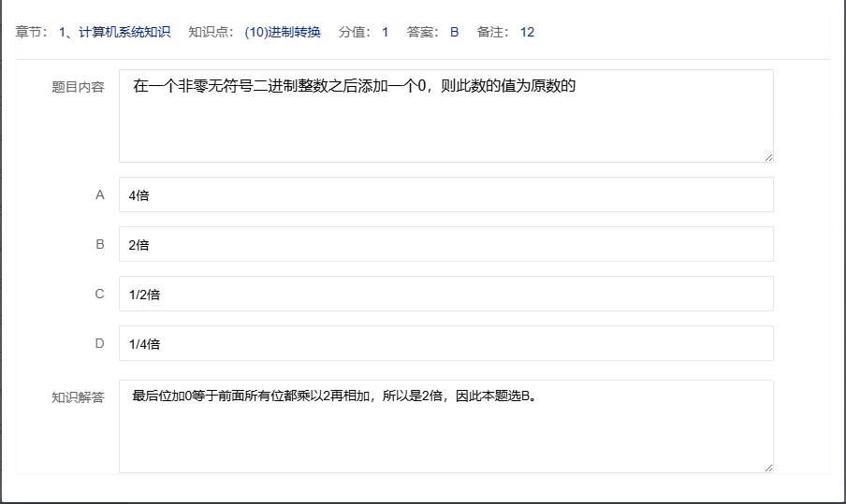The width and height of the screenshot is (846, 504).
Task: Click option A field containing 4倍
Action: pyautogui.click(x=445, y=194)
